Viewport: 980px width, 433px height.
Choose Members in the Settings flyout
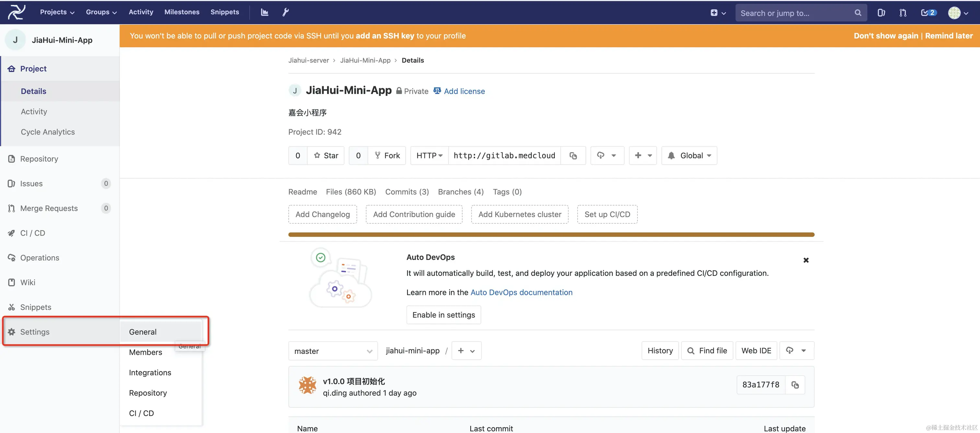[145, 352]
